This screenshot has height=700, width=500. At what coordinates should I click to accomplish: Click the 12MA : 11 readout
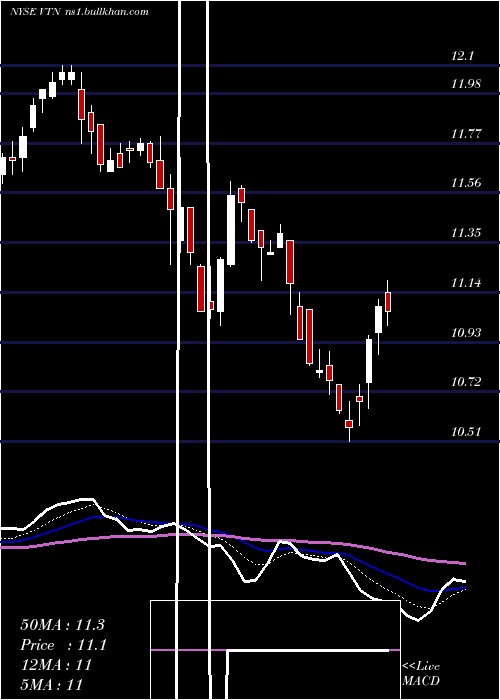pos(56,665)
